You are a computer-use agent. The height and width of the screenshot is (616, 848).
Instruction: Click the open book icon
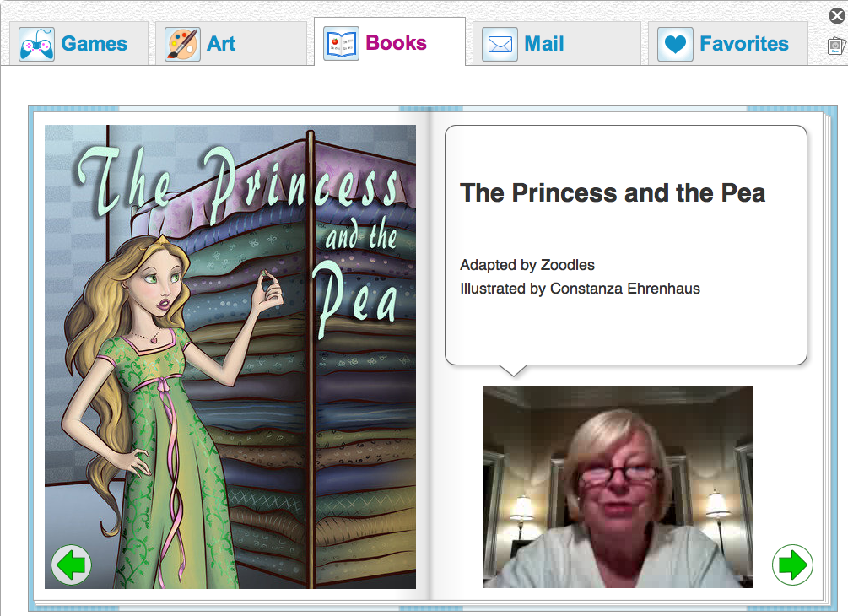[341, 43]
